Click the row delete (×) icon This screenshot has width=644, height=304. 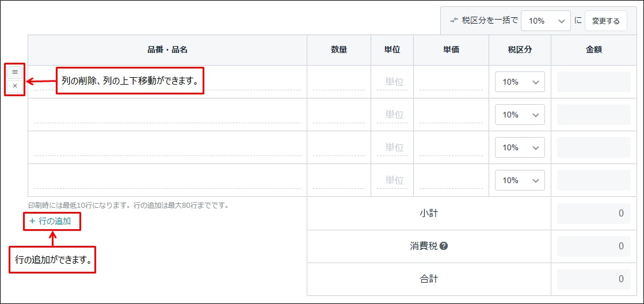(15, 86)
